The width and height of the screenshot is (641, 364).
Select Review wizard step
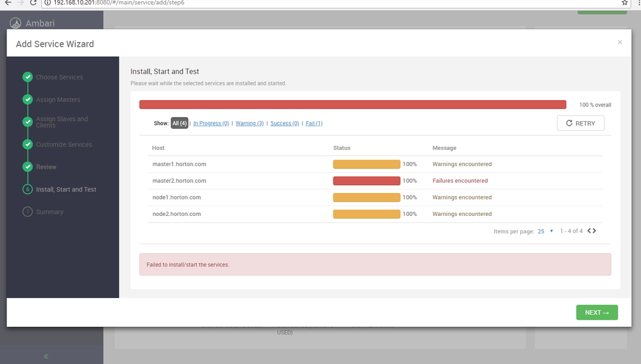(46, 167)
